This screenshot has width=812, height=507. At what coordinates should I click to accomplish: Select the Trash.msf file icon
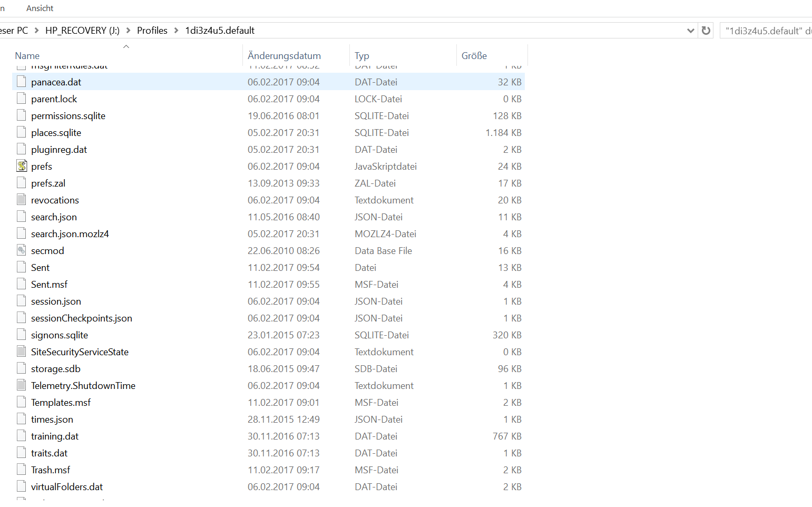(x=21, y=470)
